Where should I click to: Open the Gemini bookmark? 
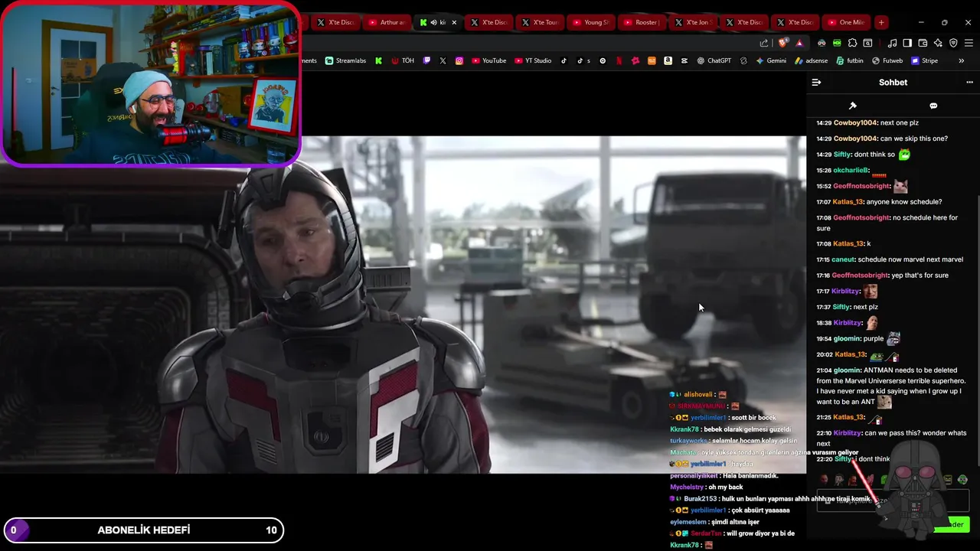point(770,60)
